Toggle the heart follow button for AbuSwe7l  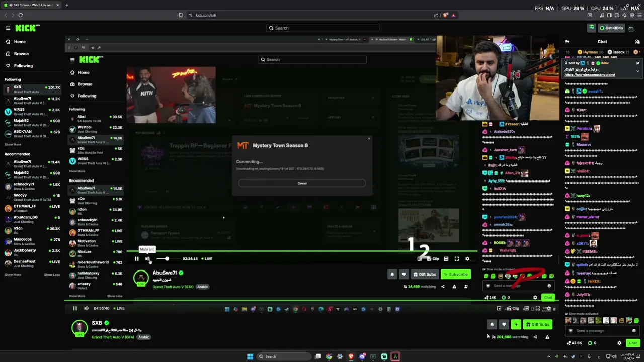coord(404,275)
